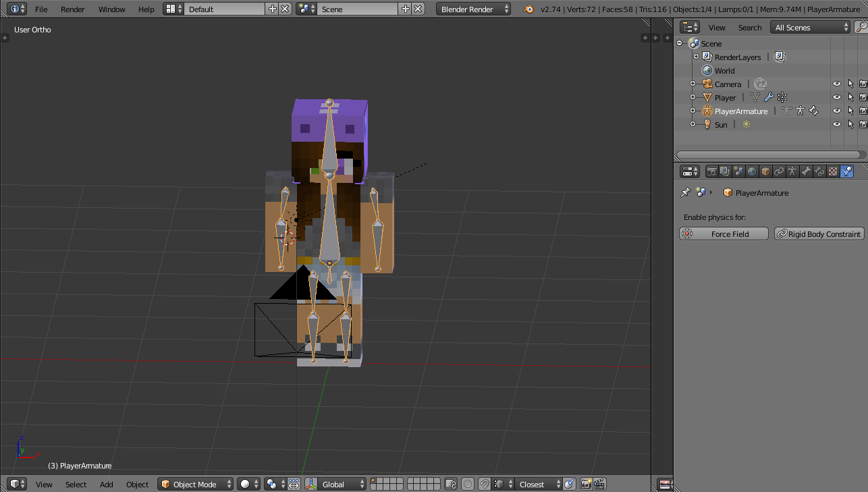Open the Armature data properties tab
The width and height of the screenshot is (868, 492).
tap(792, 171)
